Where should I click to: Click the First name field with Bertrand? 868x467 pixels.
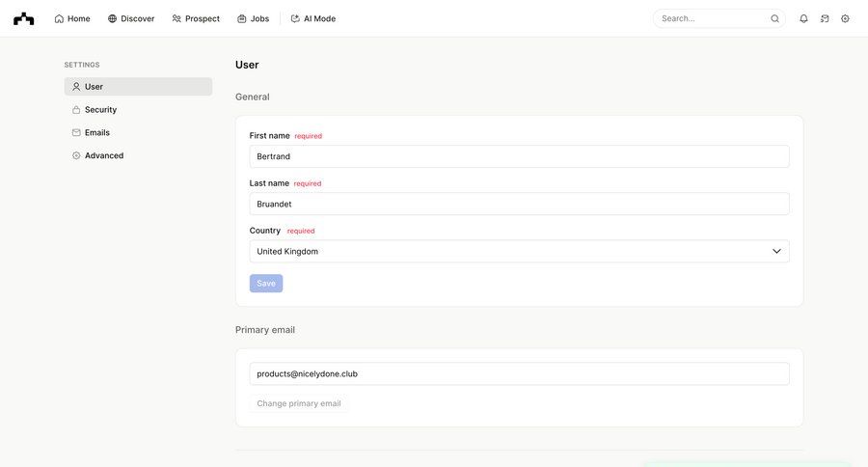(519, 156)
